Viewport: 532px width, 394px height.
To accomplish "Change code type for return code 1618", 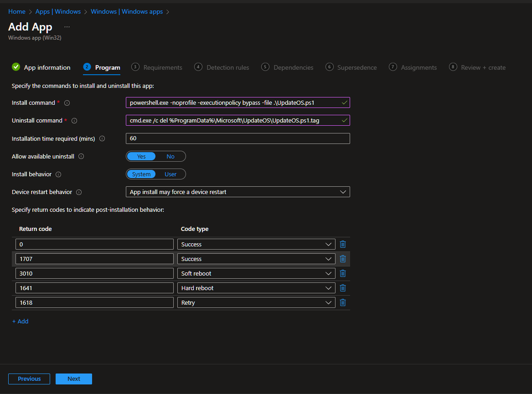I will click(x=256, y=302).
